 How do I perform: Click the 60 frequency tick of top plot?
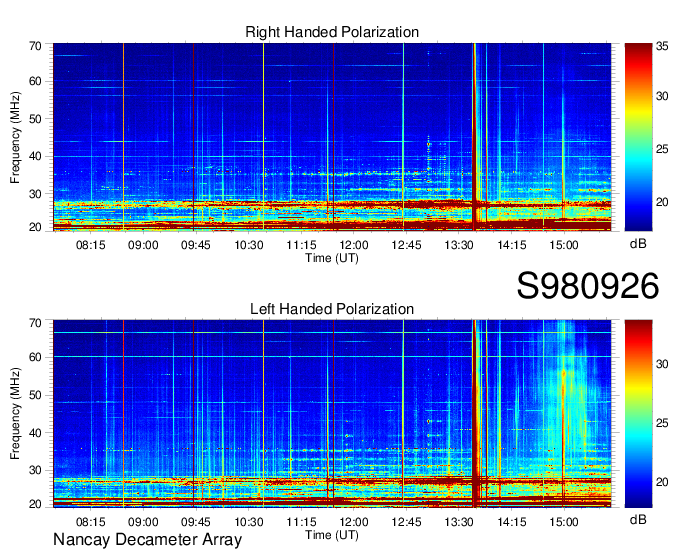pyautogui.click(x=35, y=82)
